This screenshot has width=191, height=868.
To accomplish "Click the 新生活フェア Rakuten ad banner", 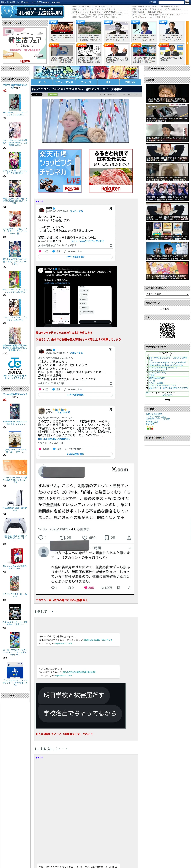I will [x=25, y=45].
